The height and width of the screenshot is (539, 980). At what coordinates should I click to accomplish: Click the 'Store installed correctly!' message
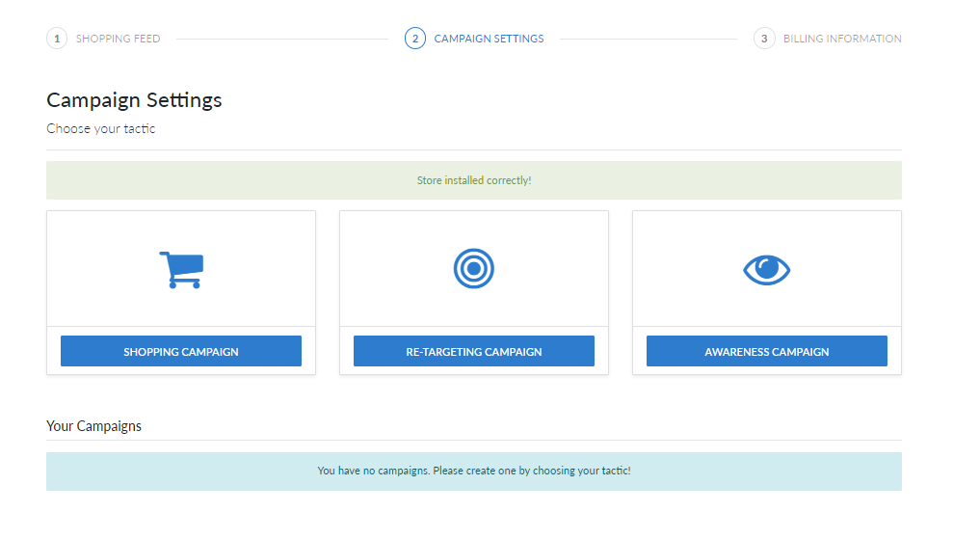pos(474,180)
